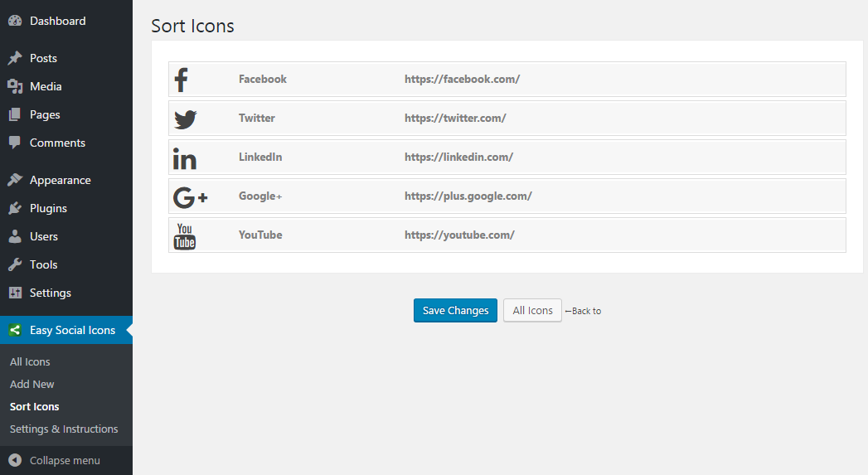
Task: Click the Twitter row label
Action: [257, 118]
